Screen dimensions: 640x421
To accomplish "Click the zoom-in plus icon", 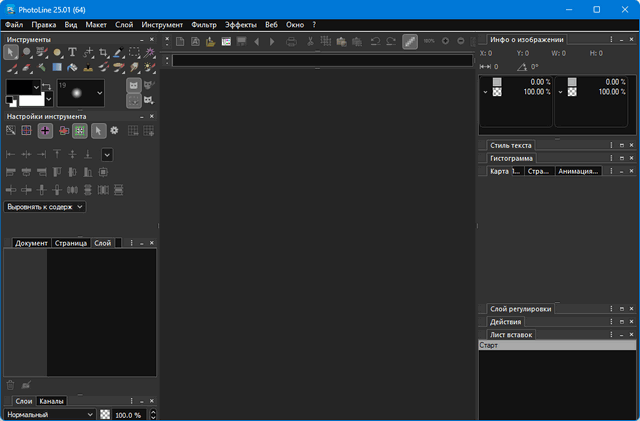I will point(445,41).
